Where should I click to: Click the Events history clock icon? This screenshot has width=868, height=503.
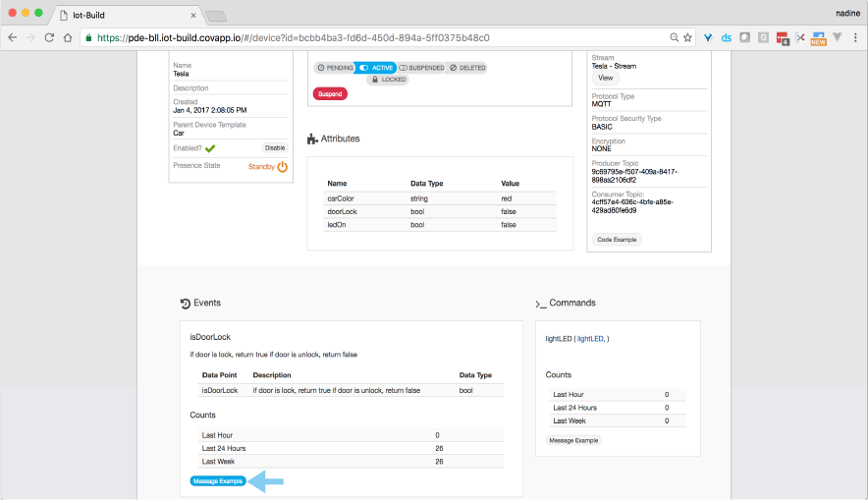coord(186,304)
